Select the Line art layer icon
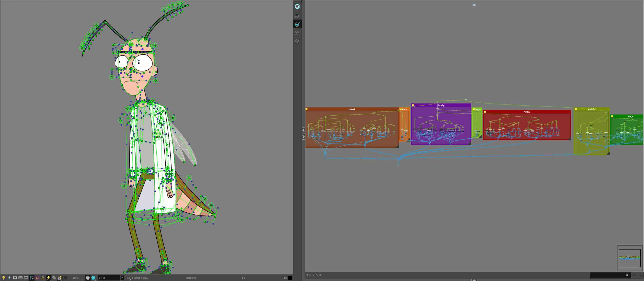 coord(297,24)
